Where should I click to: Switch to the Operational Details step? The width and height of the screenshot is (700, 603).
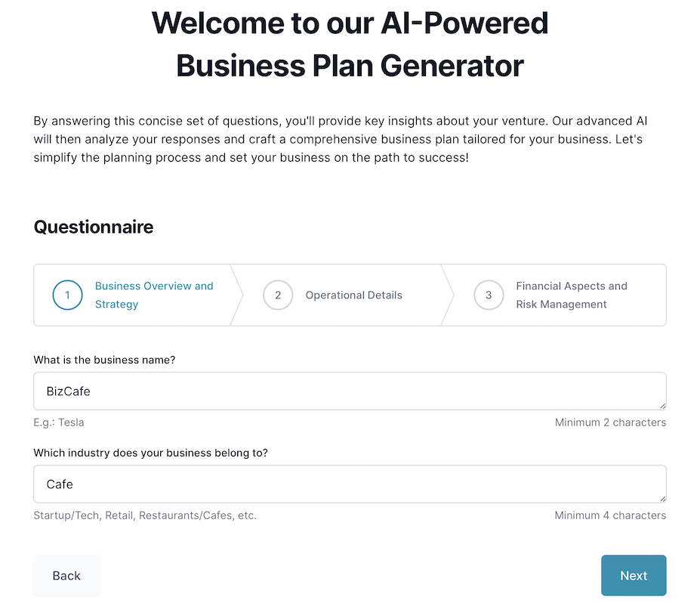[353, 295]
